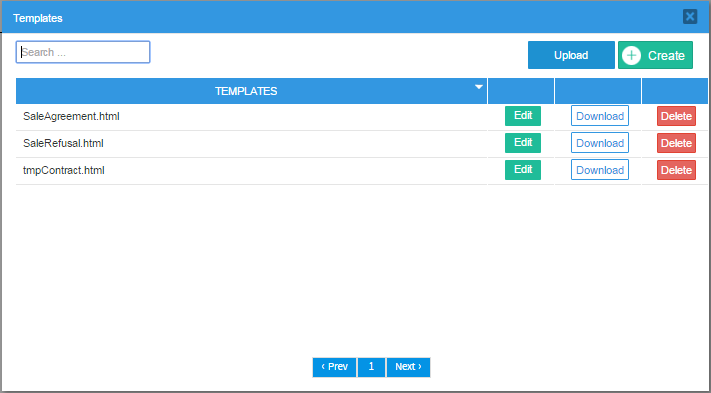Click the Search input field

[x=83, y=52]
